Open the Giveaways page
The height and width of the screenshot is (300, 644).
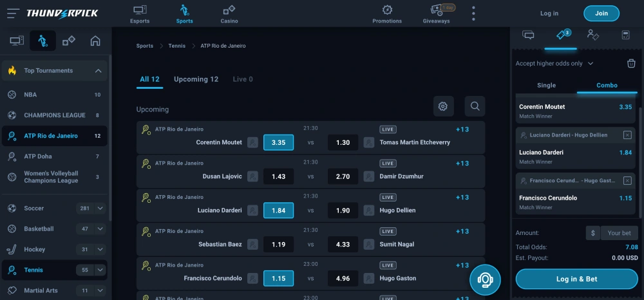pyautogui.click(x=436, y=14)
